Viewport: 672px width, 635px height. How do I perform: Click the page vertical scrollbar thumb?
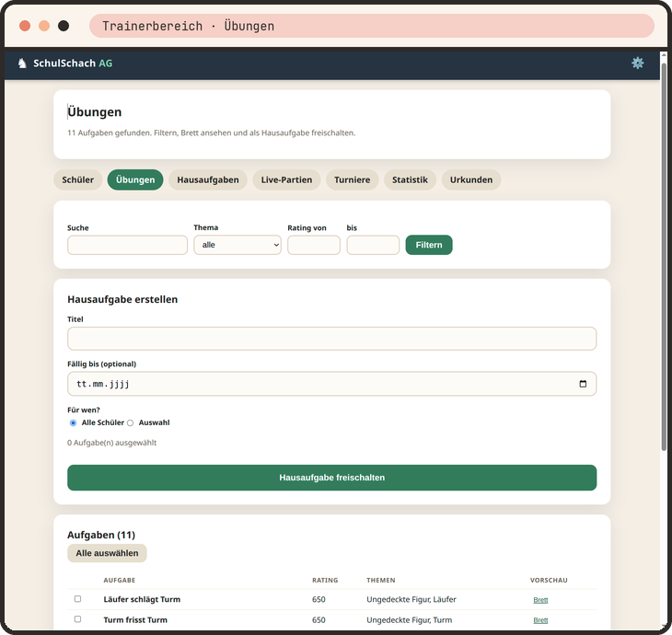(664, 256)
